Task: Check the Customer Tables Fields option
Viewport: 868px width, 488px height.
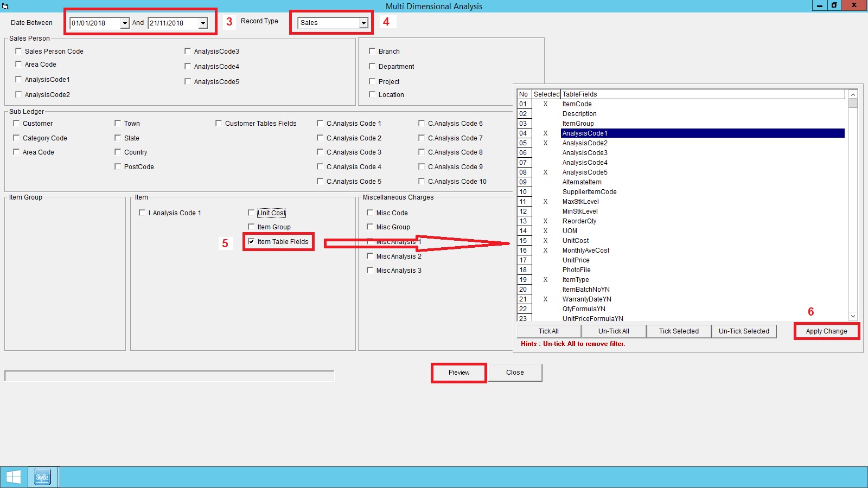Action: click(219, 123)
